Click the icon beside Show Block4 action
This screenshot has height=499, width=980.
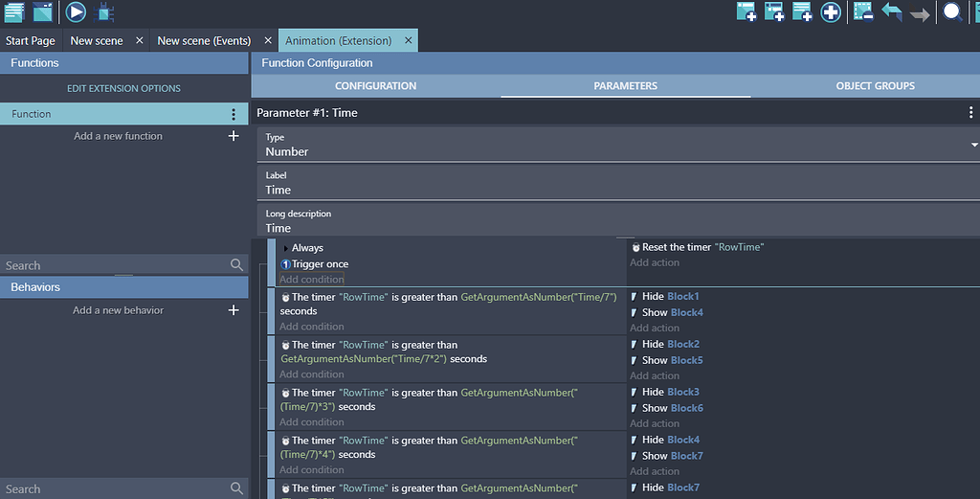point(635,312)
